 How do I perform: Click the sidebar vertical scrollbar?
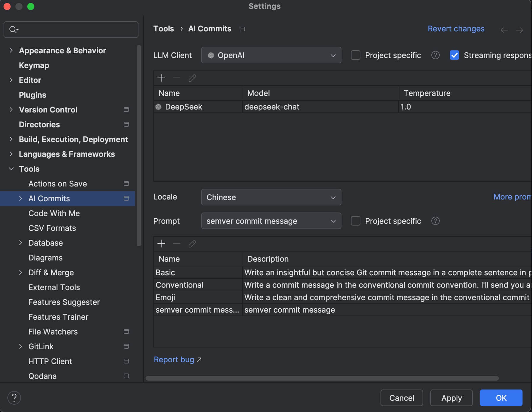pyautogui.click(x=139, y=145)
